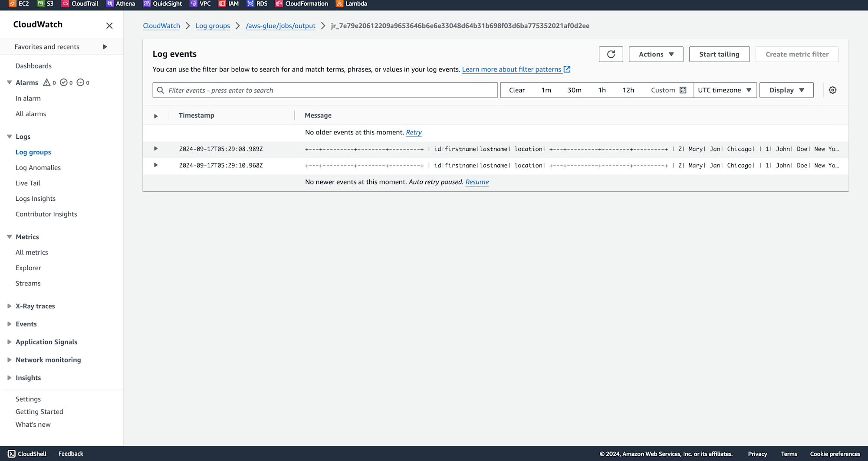Click the in-alarm warning triangle count
This screenshot has width=868, height=461.
[x=49, y=82]
